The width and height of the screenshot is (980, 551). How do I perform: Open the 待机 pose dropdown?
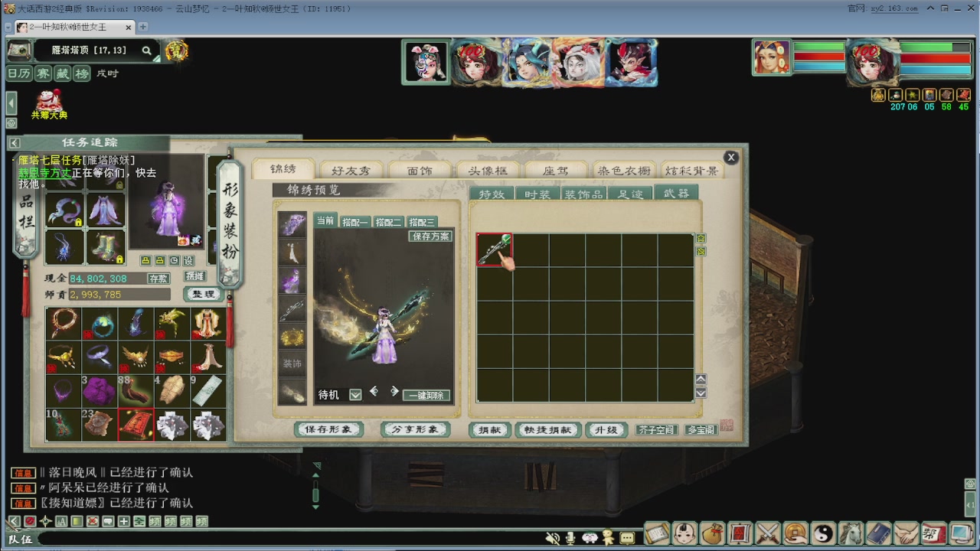355,395
